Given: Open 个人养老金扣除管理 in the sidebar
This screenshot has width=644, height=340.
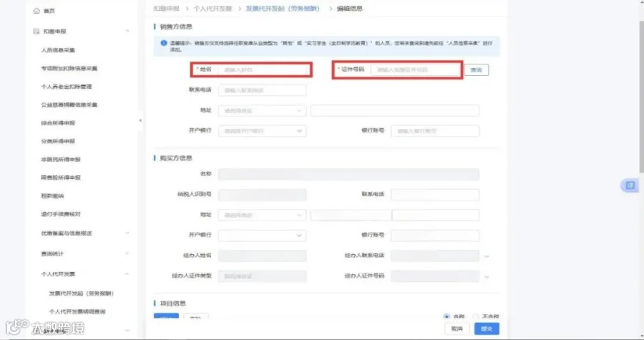Looking at the screenshot, I should 66,87.
